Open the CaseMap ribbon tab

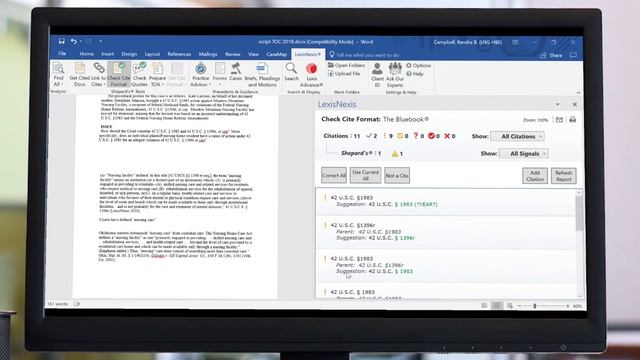click(x=277, y=54)
